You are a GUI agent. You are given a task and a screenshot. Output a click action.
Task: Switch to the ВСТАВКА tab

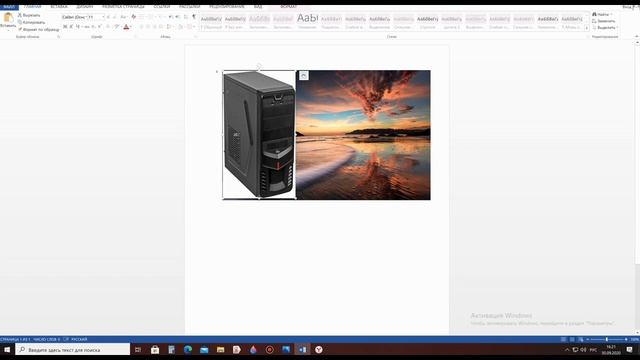point(59,7)
